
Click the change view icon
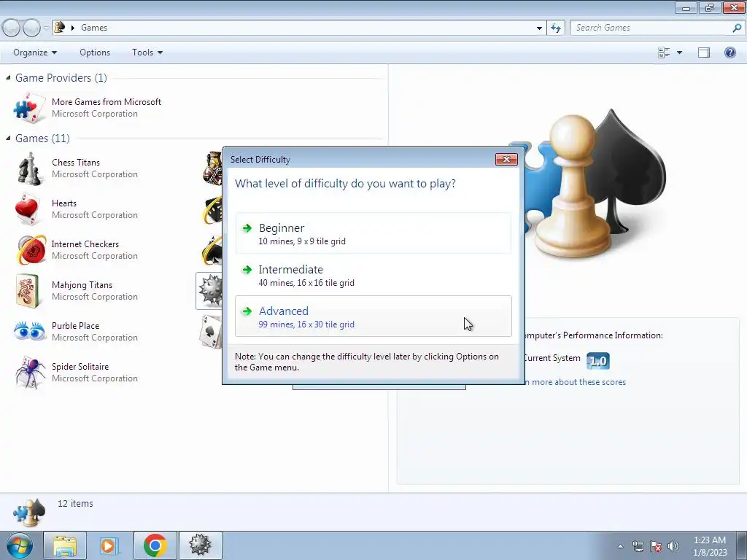coord(664,52)
